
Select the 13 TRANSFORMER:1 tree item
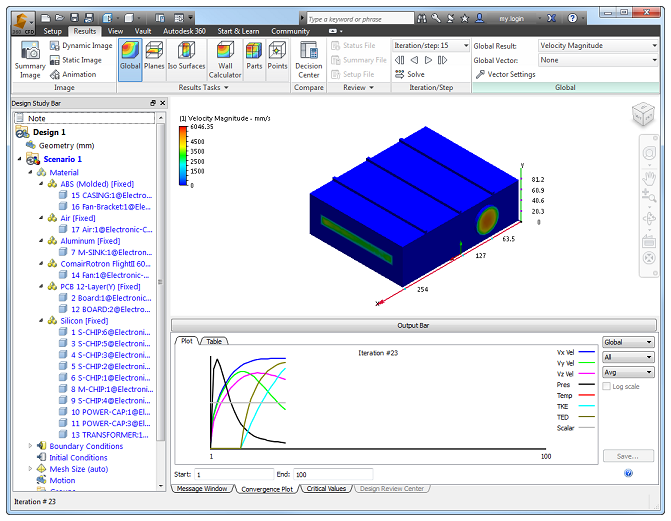(x=104, y=435)
